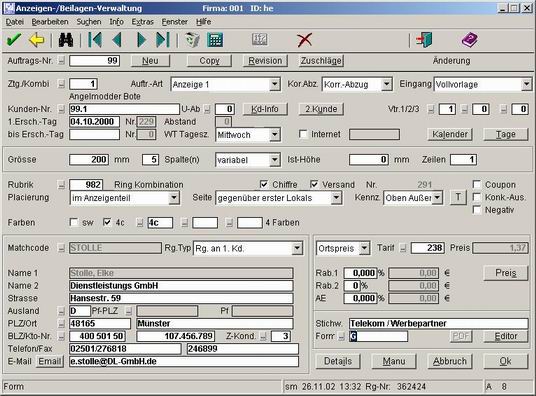Open the Suchen menu
This screenshot has height=396, width=536.
[x=89, y=22]
